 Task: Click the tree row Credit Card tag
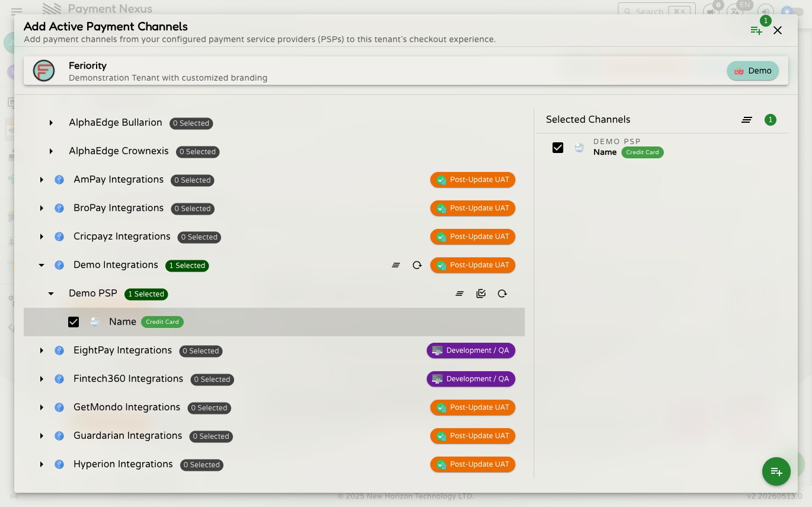[162, 322]
